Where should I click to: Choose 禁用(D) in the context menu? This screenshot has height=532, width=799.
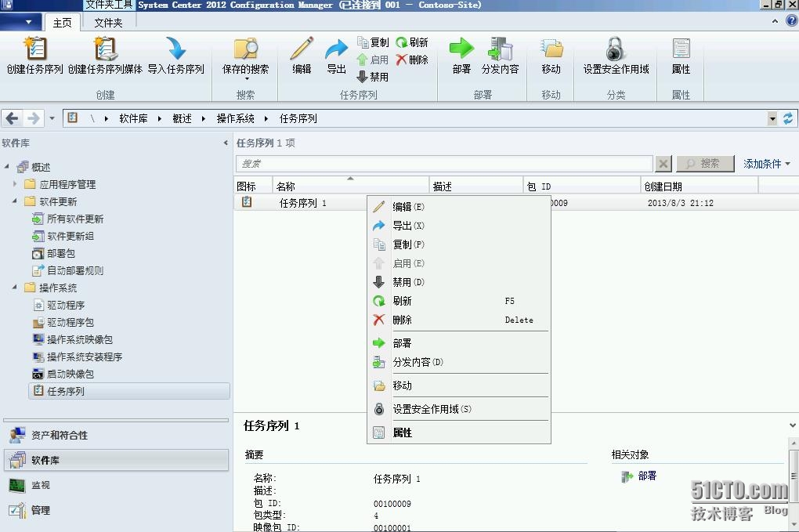click(458, 282)
